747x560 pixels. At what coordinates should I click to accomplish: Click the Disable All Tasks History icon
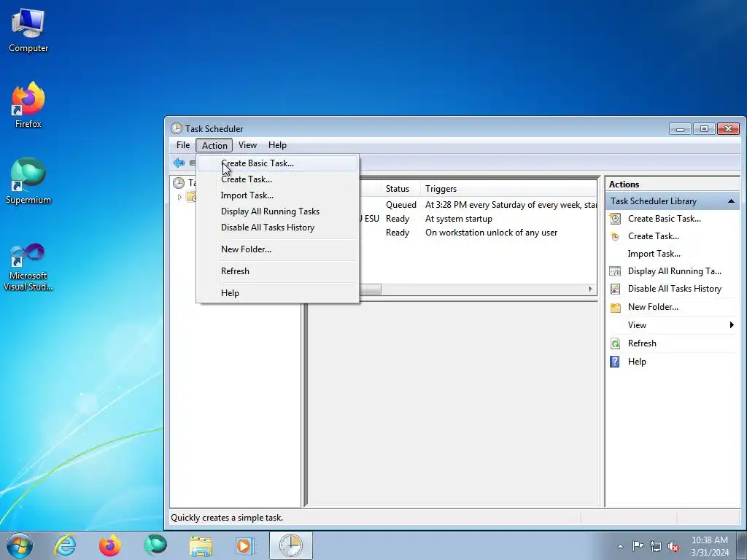click(x=615, y=289)
